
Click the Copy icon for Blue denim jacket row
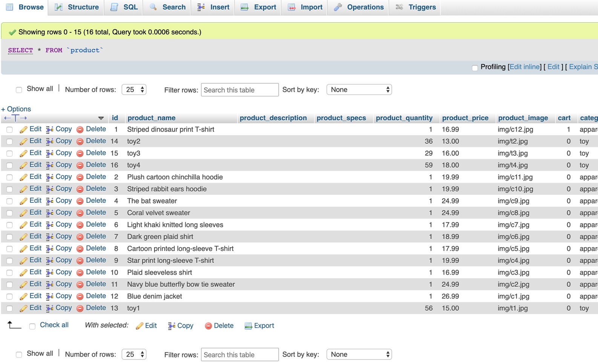(49, 297)
